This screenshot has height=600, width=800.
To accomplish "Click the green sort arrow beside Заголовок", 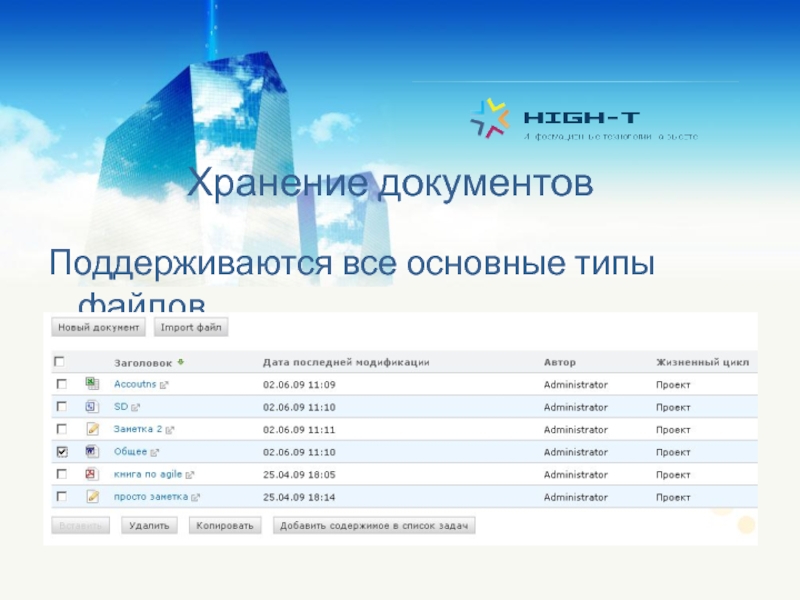I will (181, 362).
